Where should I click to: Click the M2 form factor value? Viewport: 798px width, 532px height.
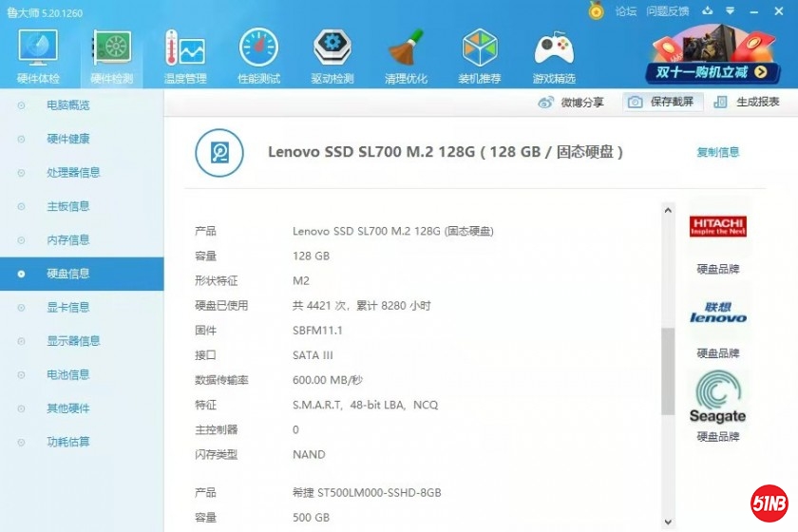[301, 281]
